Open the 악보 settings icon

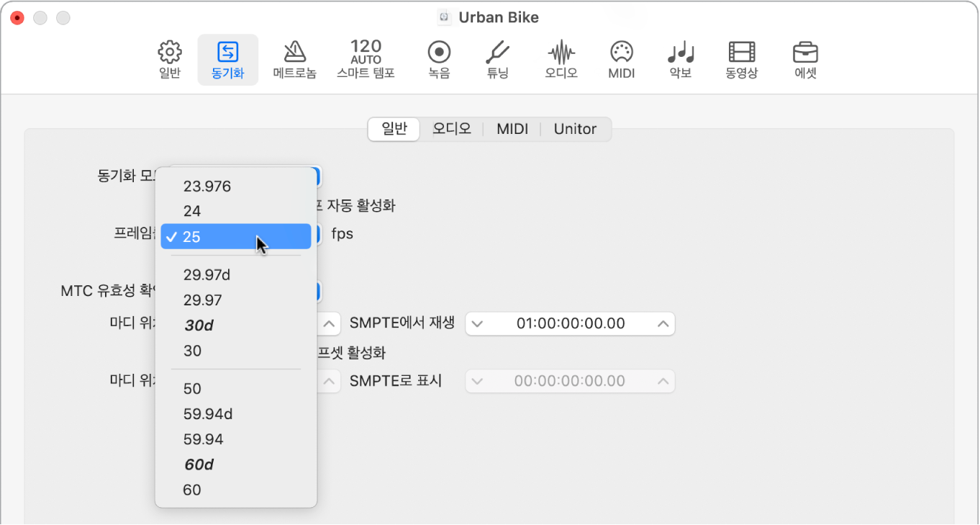pyautogui.click(x=679, y=59)
